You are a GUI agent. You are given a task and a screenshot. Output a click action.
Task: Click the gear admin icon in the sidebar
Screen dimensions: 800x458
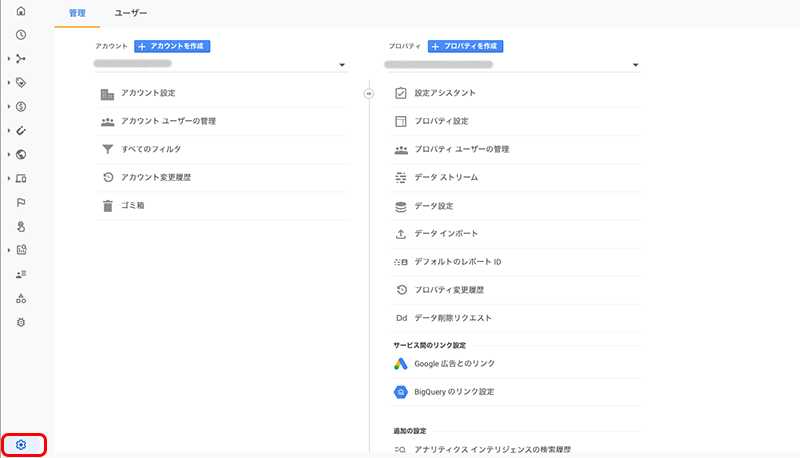pos(21,445)
